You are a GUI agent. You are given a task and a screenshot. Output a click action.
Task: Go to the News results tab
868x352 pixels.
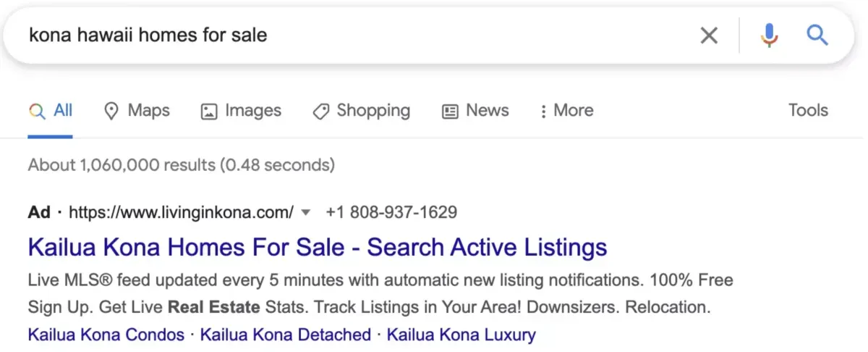tap(475, 111)
